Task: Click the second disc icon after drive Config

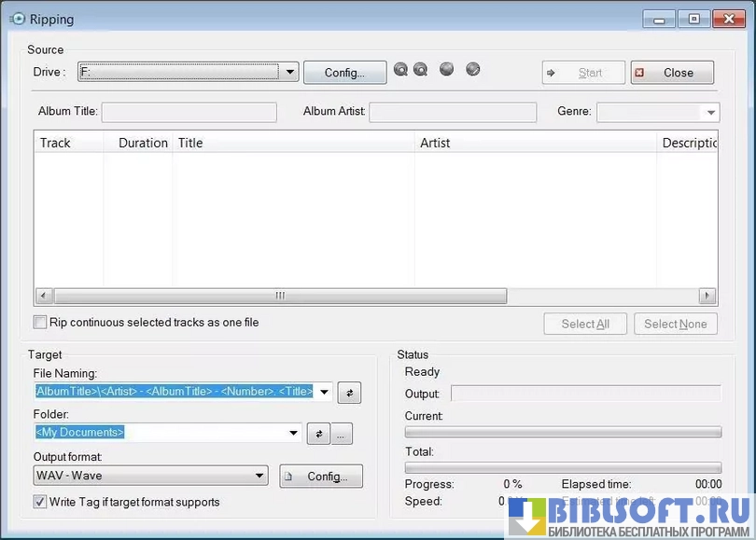Action: coord(420,69)
